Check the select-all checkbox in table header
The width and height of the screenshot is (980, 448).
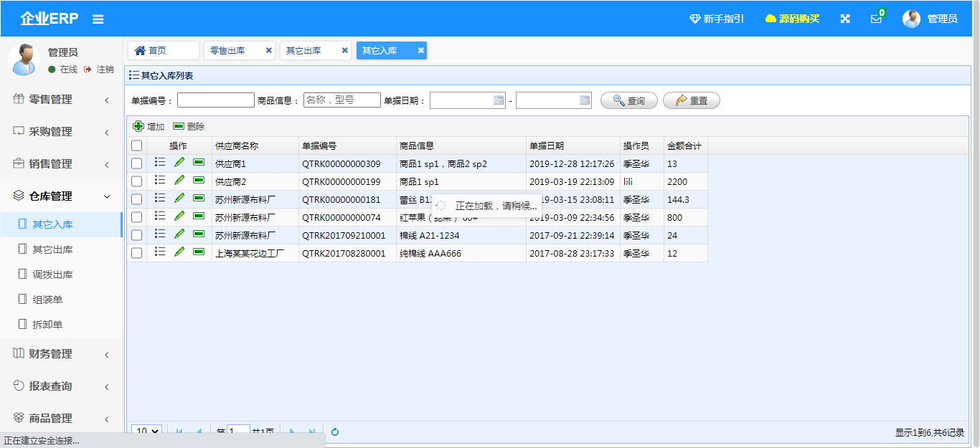(137, 146)
